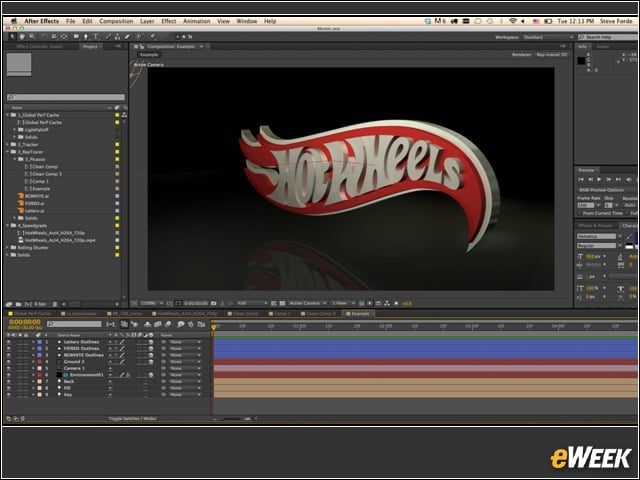Expand the 2_Tracker folder
640x480 pixels.
7,144
